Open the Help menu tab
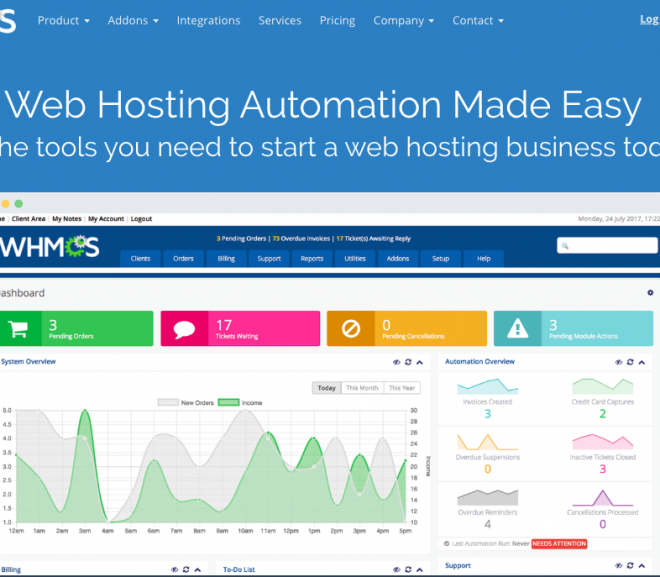Screen dimensions: 660x577 pyautogui.click(x=484, y=258)
